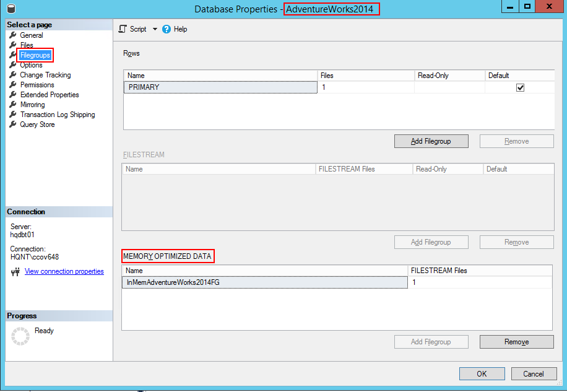
Task: Click the wrench icon beside Query Store
Action: click(x=12, y=124)
